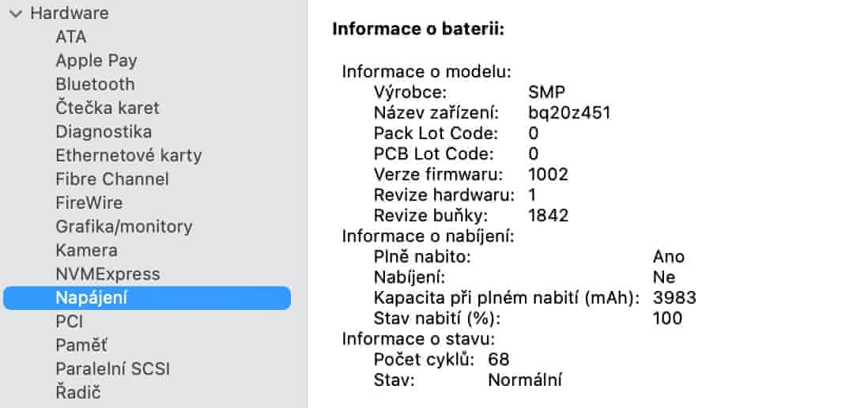868x408 pixels.
Task: Open NVMExpress entry
Action: pyautogui.click(x=108, y=274)
